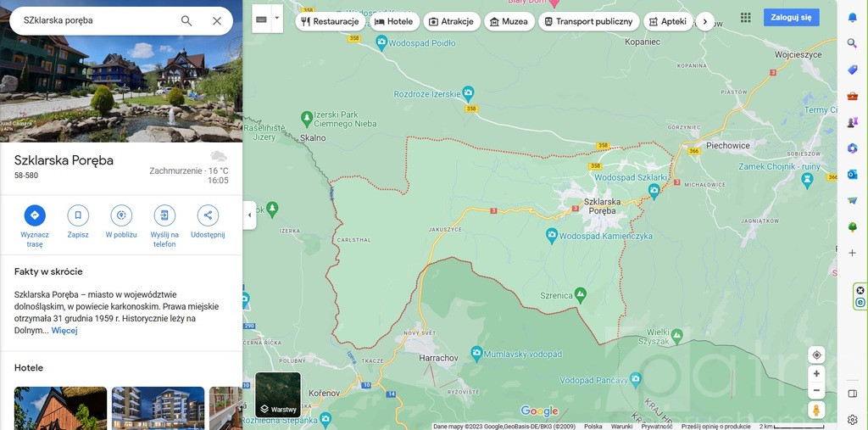Viewport: 868px width, 430px height.
Task: Click the Wodospad Poidło marker
Action: tap(381, 41)
